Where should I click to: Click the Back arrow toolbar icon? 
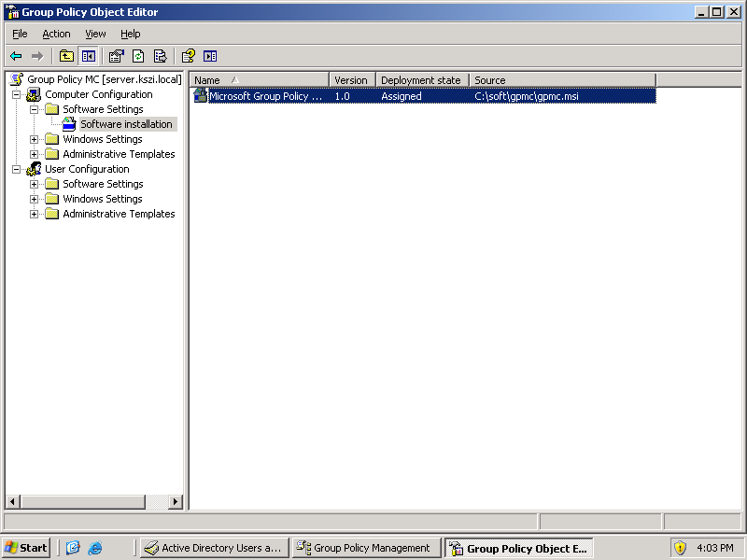coord(16,56)
